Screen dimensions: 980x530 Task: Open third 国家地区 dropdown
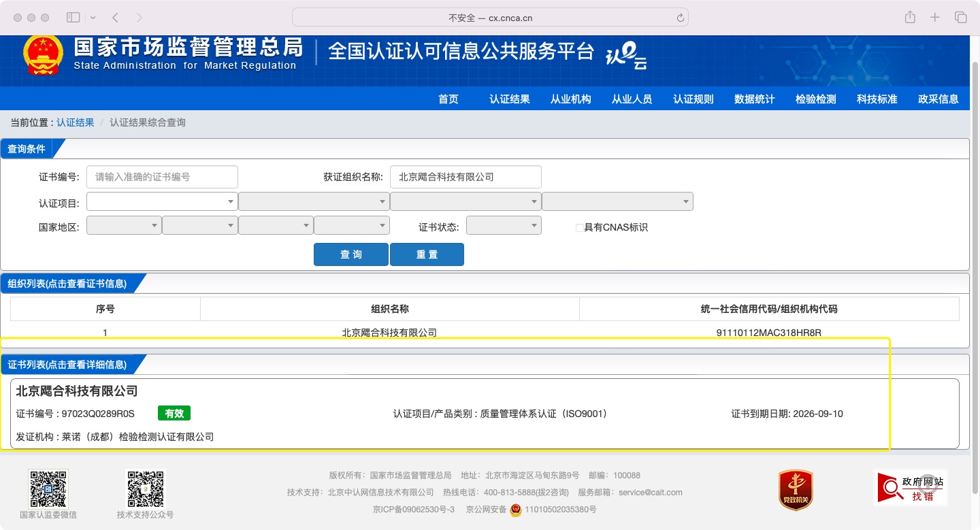tap(276, 225)
